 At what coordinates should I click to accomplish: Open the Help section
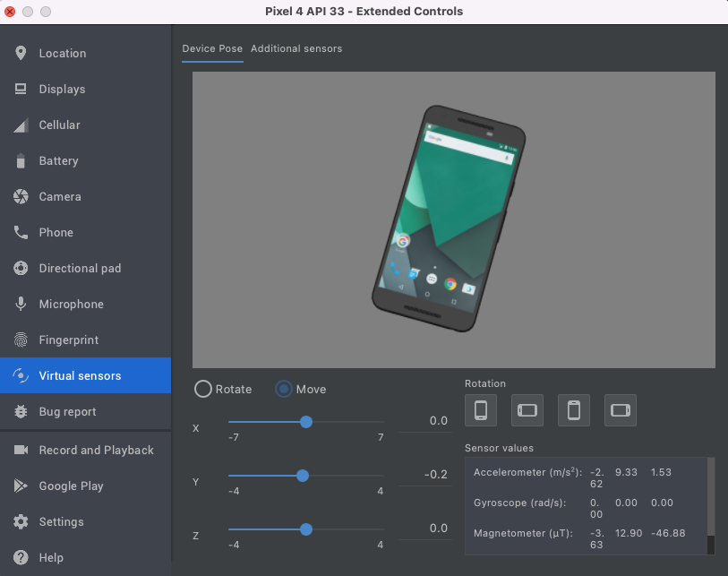[x=85, y=557]
